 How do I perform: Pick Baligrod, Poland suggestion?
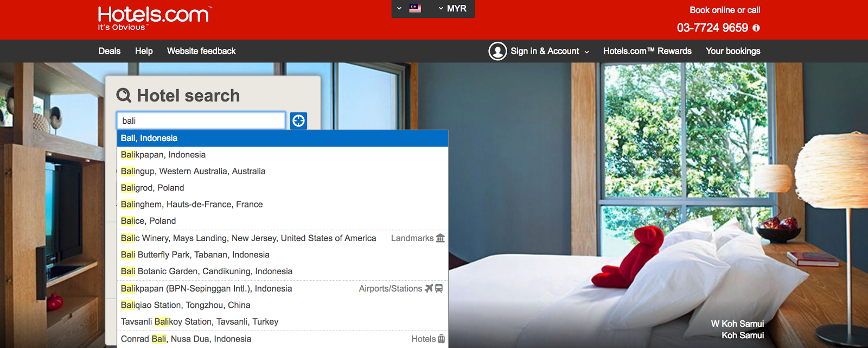[283, 188]
